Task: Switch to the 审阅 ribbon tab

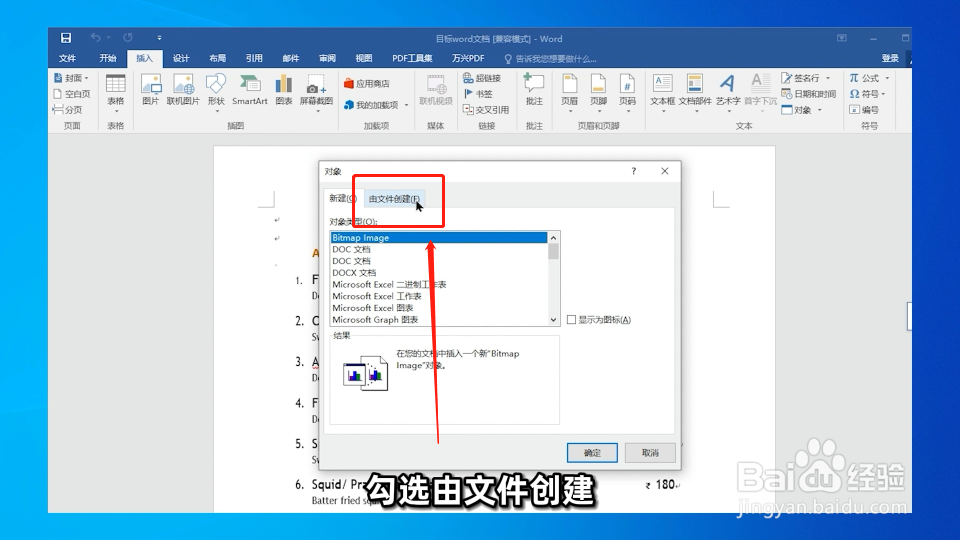Action: pos(328,58)
